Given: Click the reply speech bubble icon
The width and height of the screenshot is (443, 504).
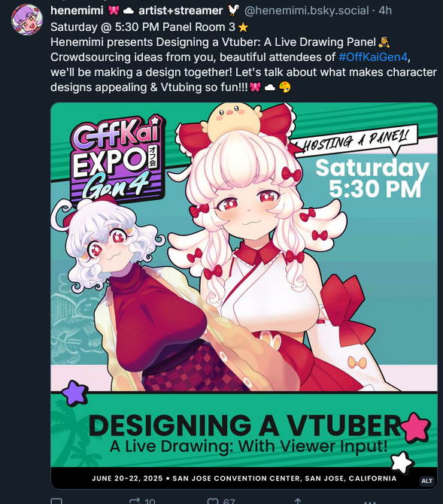Looking at the screenshot, I should pos(56,502).
